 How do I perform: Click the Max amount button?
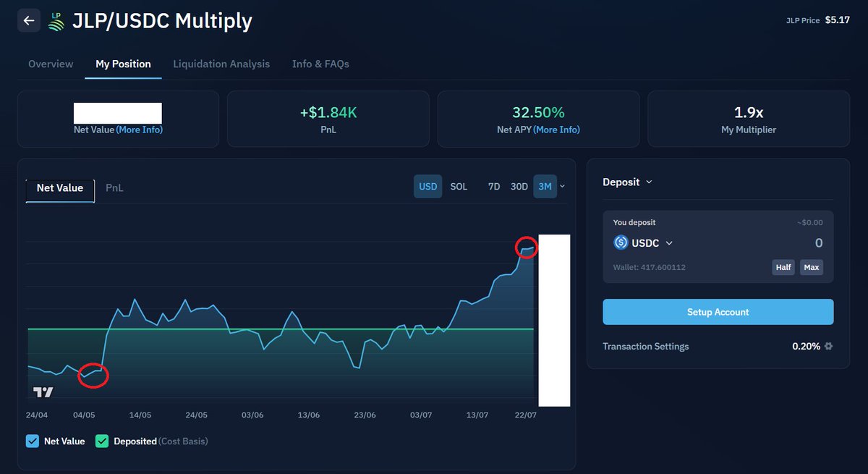pos(812,268)
